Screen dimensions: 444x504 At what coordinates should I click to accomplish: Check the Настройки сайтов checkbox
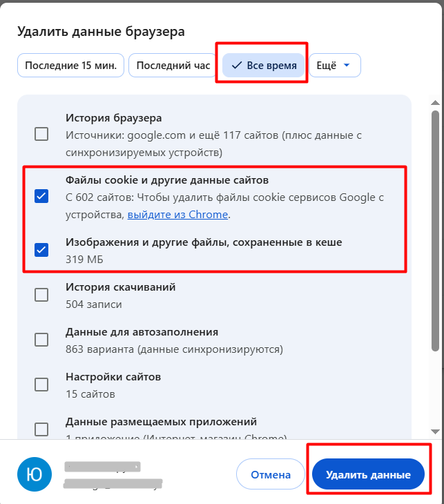41,385
